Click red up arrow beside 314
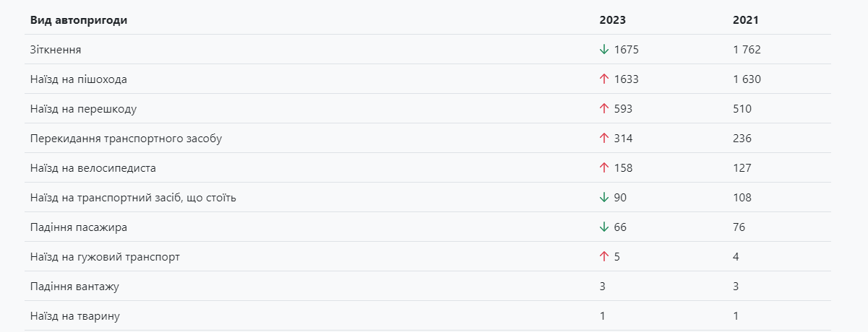868x332 pixels. pos(604,139)
